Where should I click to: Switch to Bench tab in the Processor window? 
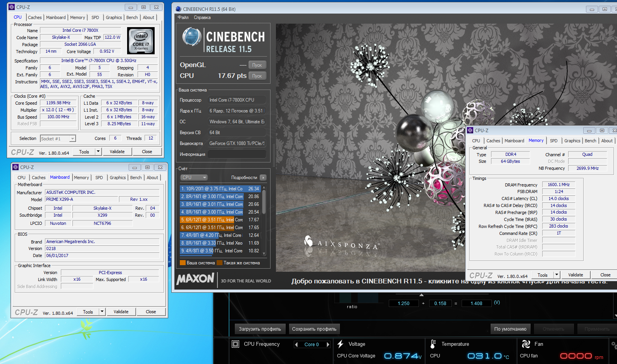pyautogui.click(x=132, y=17)
